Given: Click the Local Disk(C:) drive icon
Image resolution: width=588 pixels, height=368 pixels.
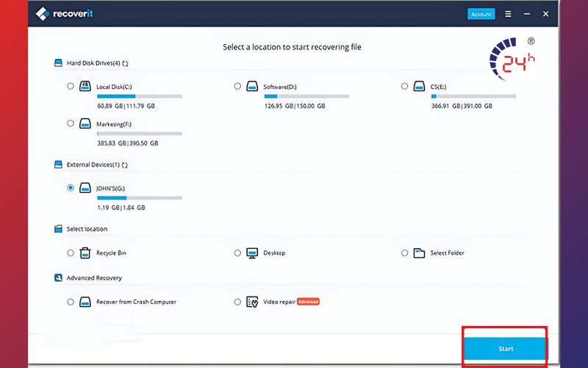Looking at the screenshot, I should coord(85,86).
